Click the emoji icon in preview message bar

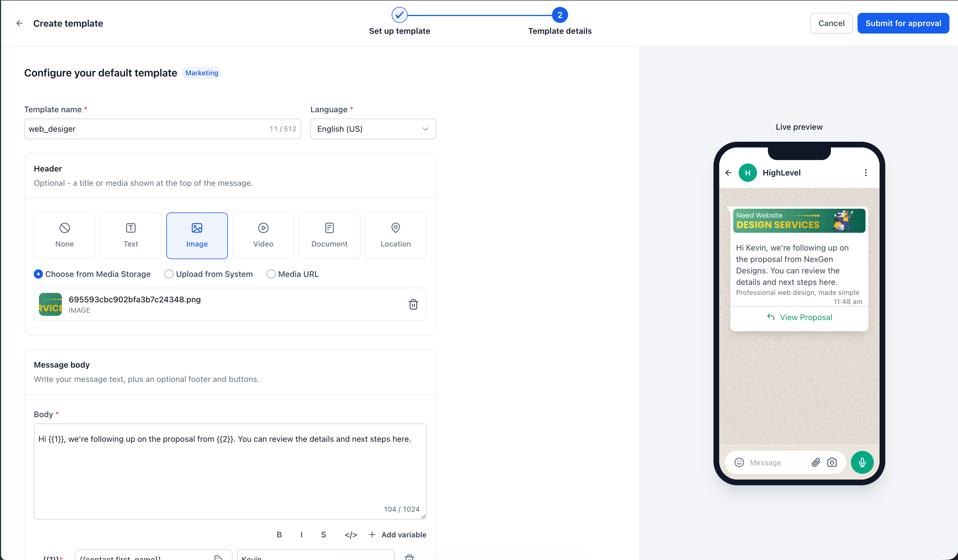(x=739, y=462)
